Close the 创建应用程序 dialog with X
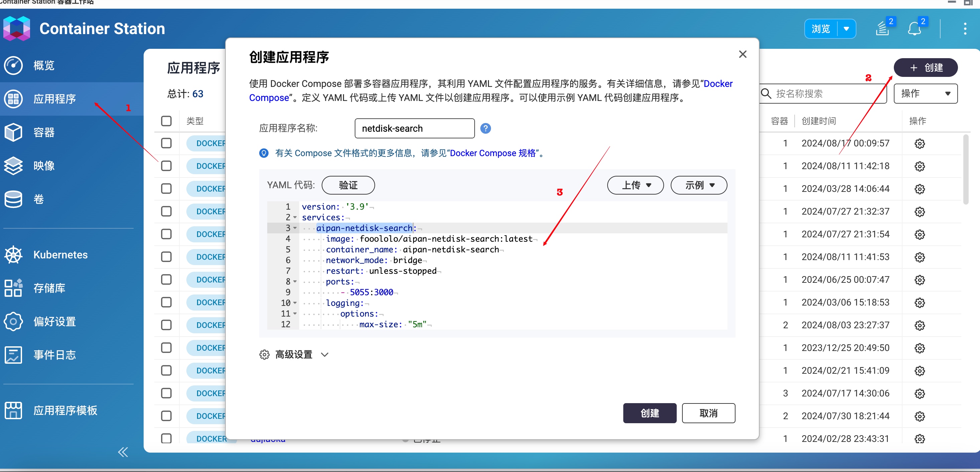Image resolution: width=980 pixels, height=472 pixels. pyautogui.click(x=743, y=54)
